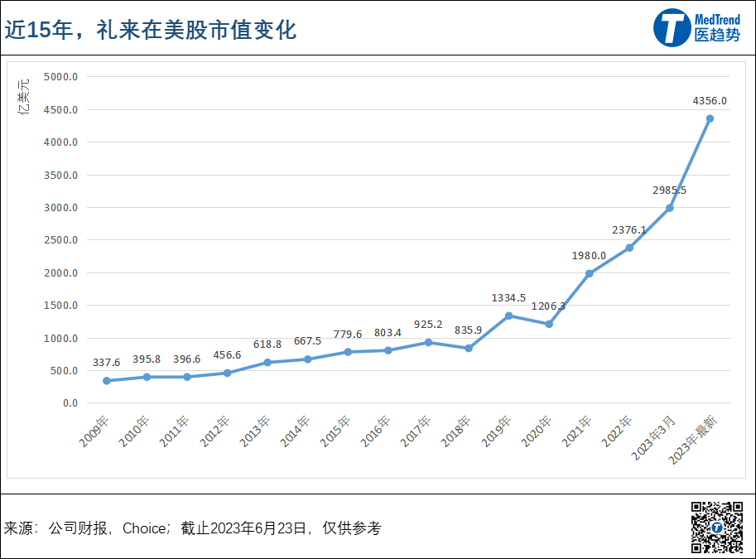Image resolution: width=756 pixels, height=559 pixels.
Task: Click the 2500.0 y-axis tick label
Action: (60, 240)
